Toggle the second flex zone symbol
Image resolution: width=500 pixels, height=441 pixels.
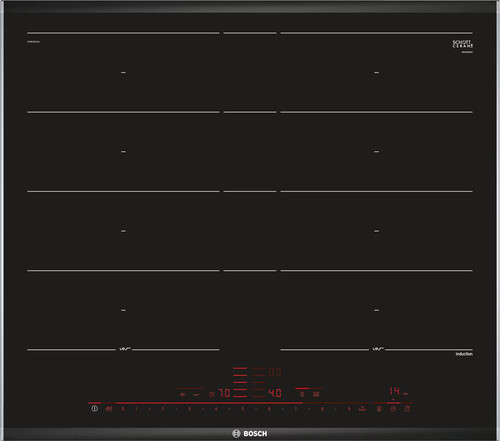pyautogui.click(x=316, y=394)
